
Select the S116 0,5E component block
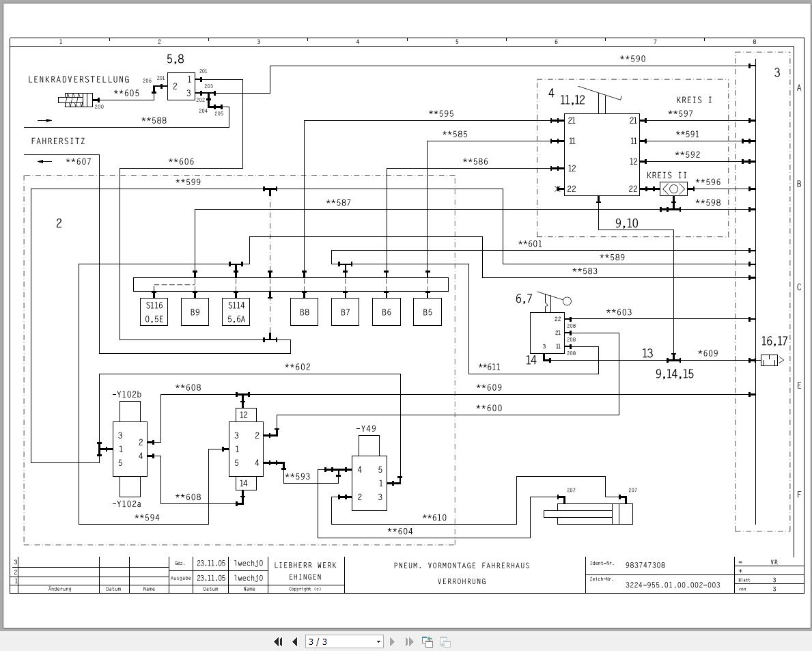(x=153, y=311)
